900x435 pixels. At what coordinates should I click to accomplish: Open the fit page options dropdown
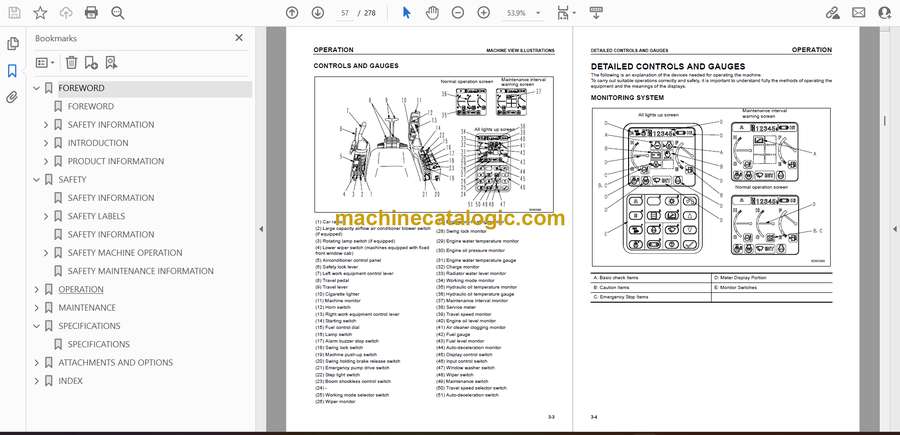click(566, 13)
